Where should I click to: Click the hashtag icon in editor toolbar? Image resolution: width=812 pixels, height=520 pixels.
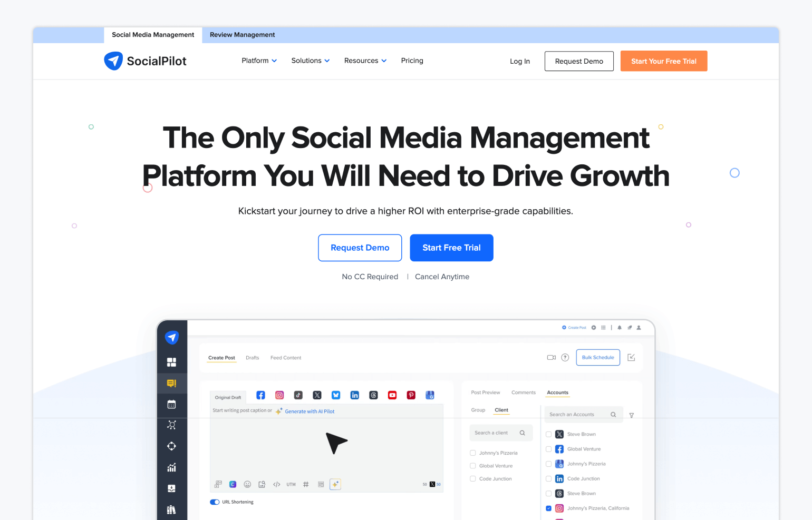coord(306,484)
